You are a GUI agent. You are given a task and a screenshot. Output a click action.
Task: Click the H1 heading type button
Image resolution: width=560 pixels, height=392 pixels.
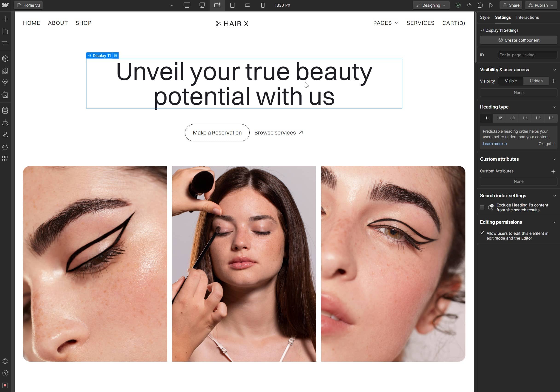coord(486,118)
